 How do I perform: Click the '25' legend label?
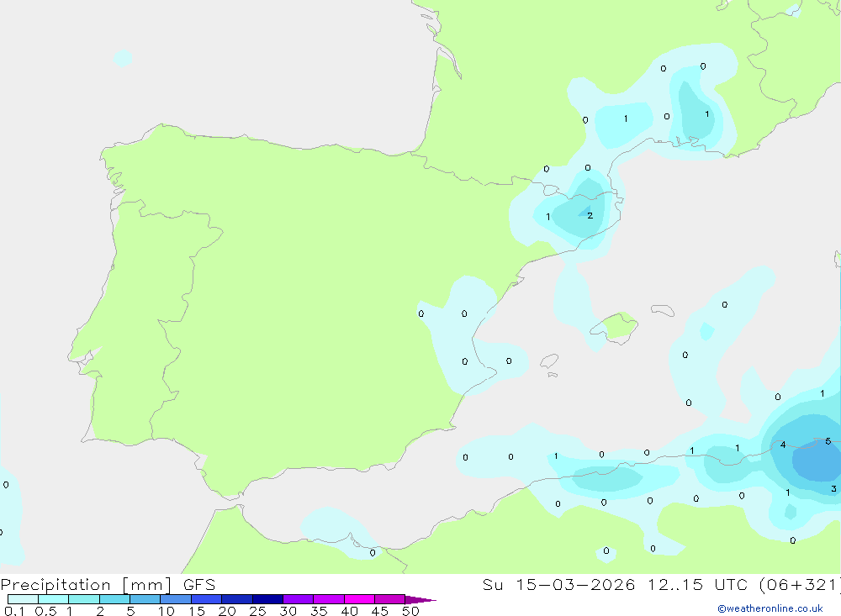[257, 611]
